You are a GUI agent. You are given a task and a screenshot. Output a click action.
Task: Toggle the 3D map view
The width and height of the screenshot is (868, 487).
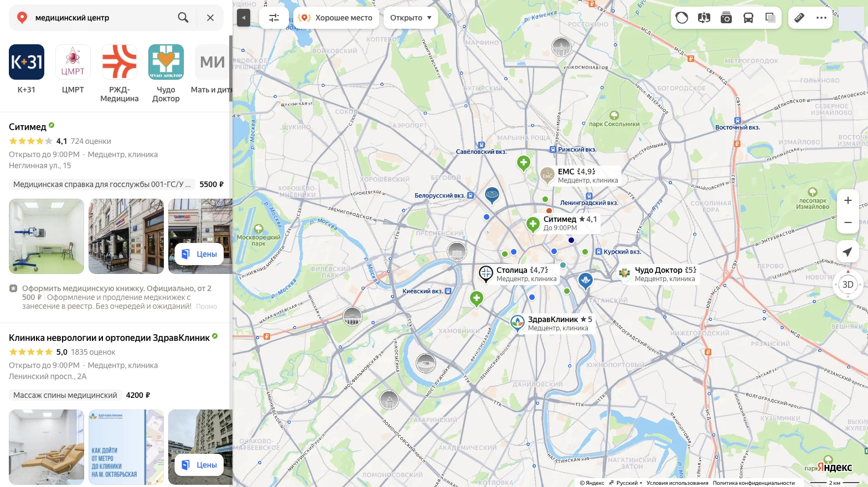tap(848, 284)
